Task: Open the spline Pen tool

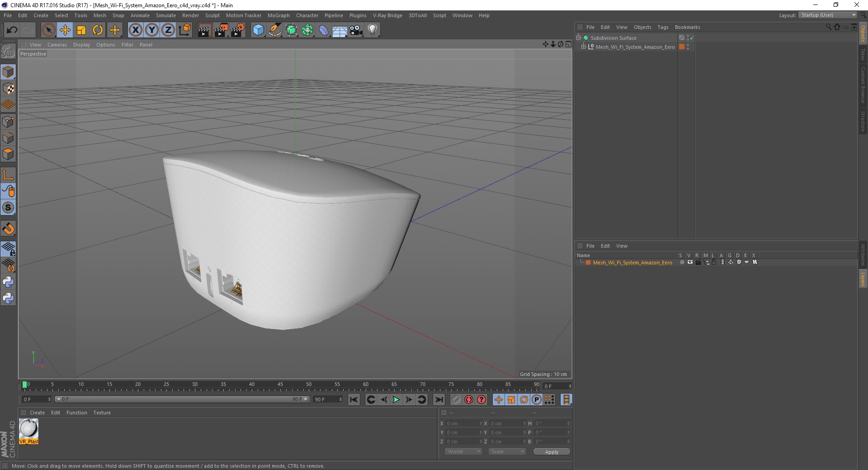Action: click(275, 30)
